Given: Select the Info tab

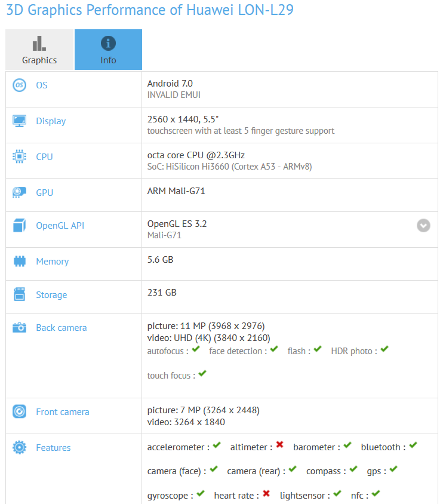Looking at the screenshot, I should 108,50.
